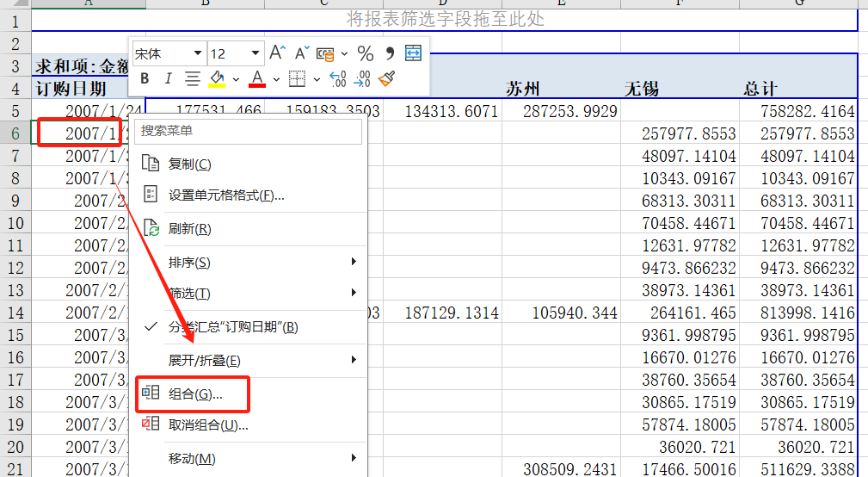This screenshot has width=868, height=477.
Task: Decrease decimal places
Action: (x=362, y=78)
